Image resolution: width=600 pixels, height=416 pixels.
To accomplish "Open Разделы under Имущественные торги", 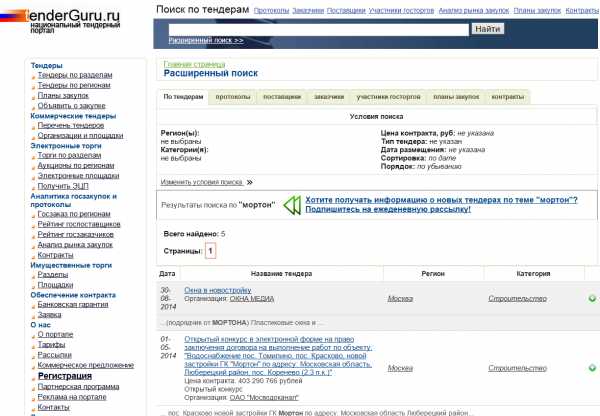I will click(53, 275).
